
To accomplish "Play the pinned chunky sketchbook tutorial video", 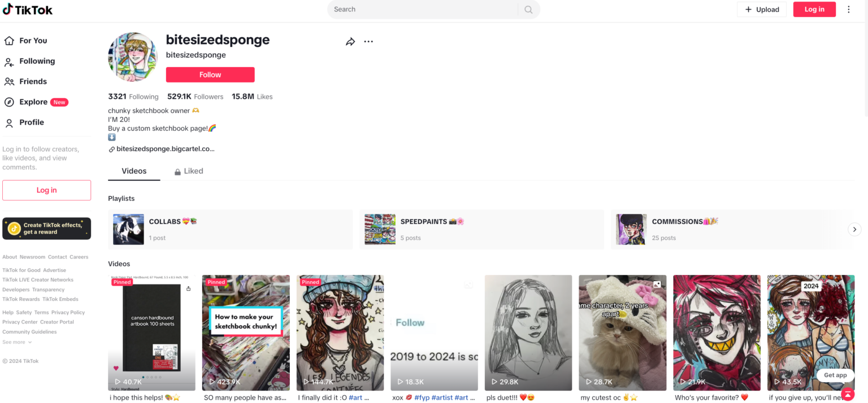I will [x=246, y=333].
